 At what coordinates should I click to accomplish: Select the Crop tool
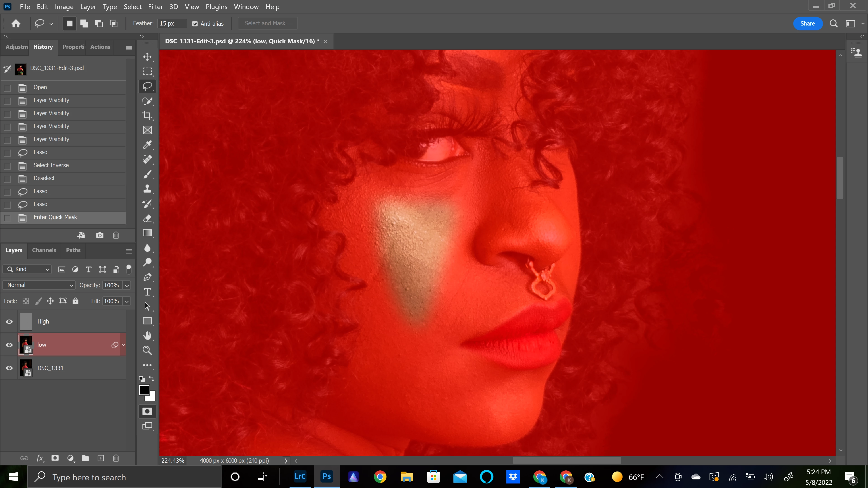click(147, 115)
